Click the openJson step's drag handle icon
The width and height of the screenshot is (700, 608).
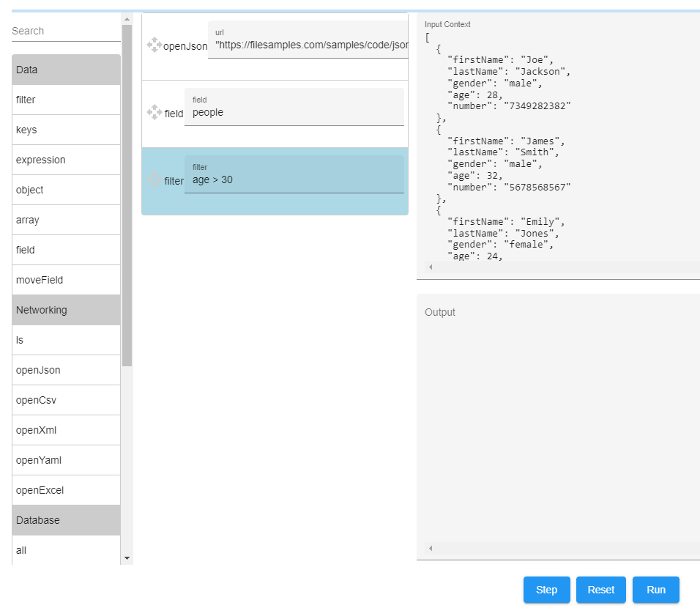click(x=154, y=45)
